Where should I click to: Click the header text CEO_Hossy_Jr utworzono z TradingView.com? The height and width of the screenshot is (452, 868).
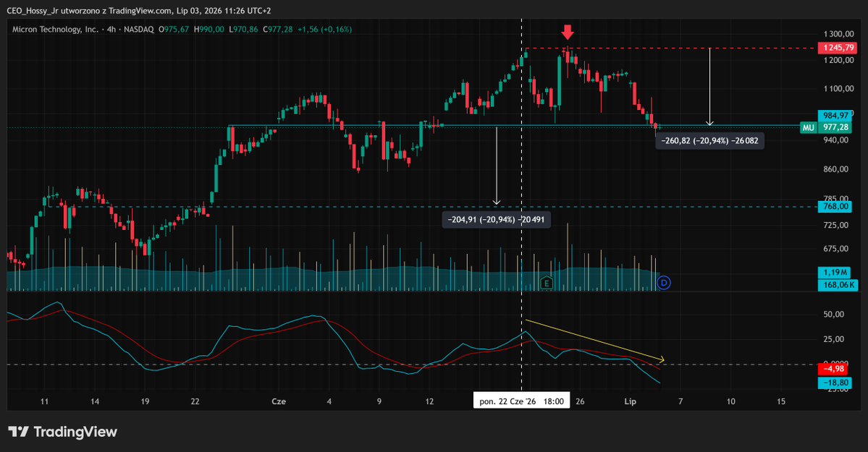point(88,11)
